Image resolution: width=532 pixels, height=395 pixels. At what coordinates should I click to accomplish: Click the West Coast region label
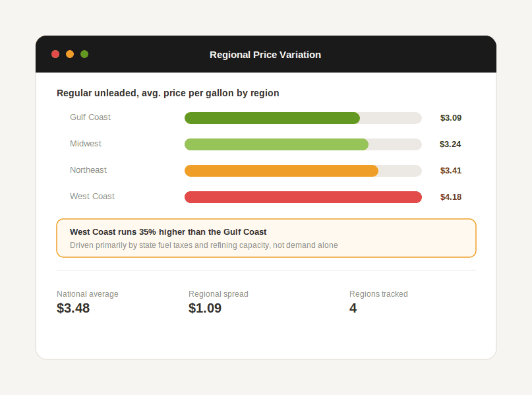(92, 197)
